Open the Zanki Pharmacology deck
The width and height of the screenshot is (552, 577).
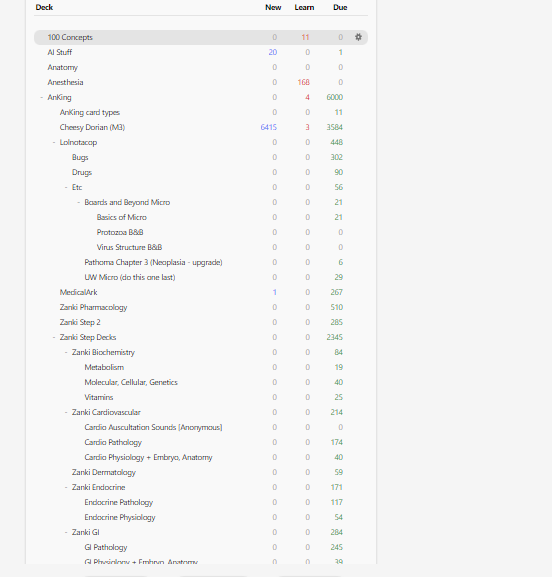coord(93,307)
